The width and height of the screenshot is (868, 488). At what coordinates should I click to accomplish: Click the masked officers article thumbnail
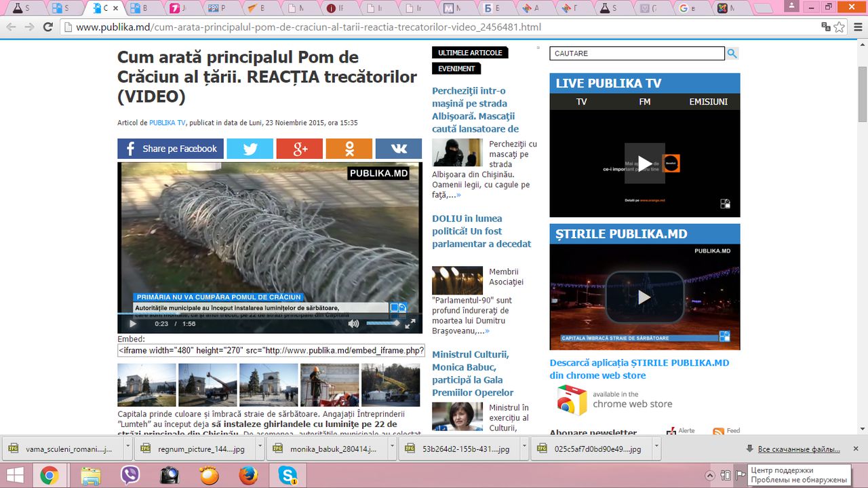457,153
